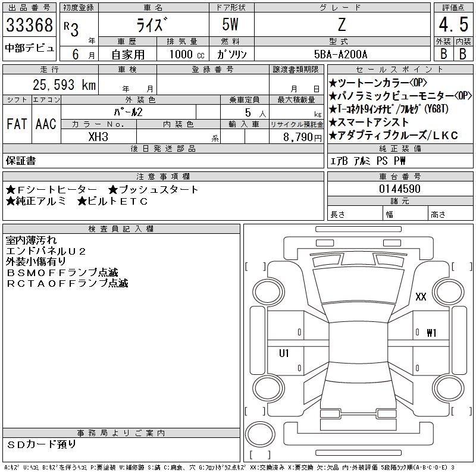This screenshot has height=476, width=476.
Task: Select the exterior grade B cell
Action: pyautogui.click(x=443, y=54)
